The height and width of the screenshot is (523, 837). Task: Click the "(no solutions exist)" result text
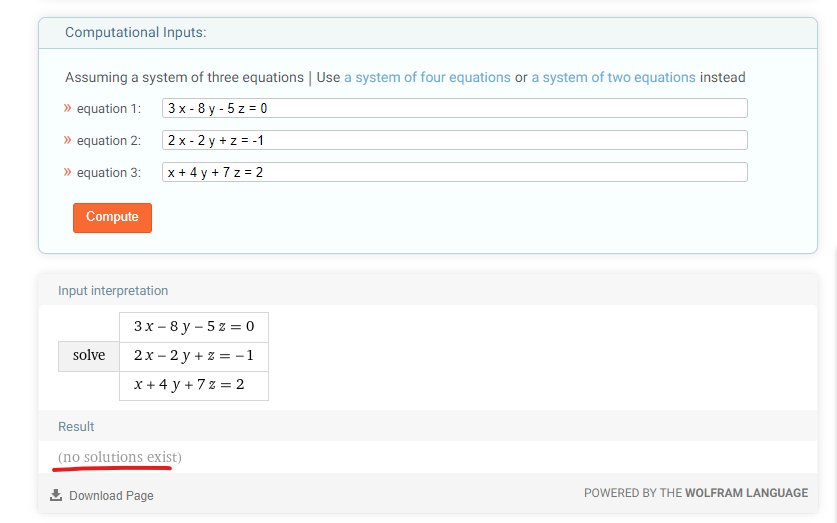coord(120,457)
